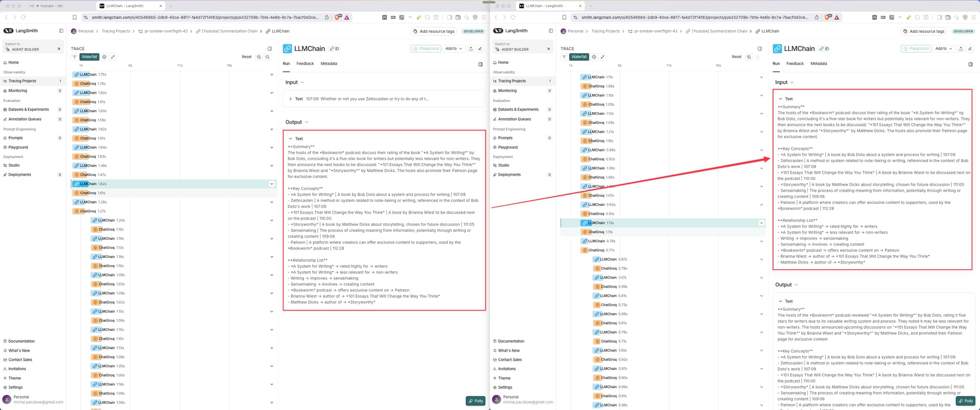Zoom in on the left window's trace timeline

coord(259,57)
